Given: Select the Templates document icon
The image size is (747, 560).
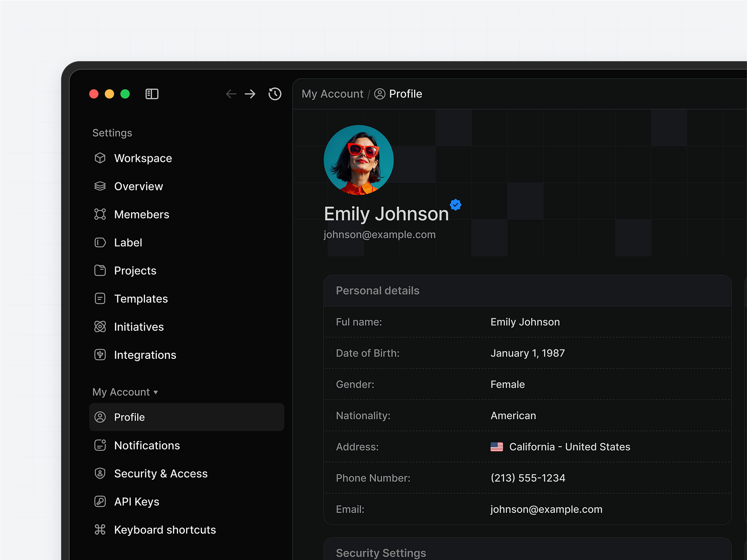Looking at the screenshot, I should pyautogui.click(x=100, y=298).
